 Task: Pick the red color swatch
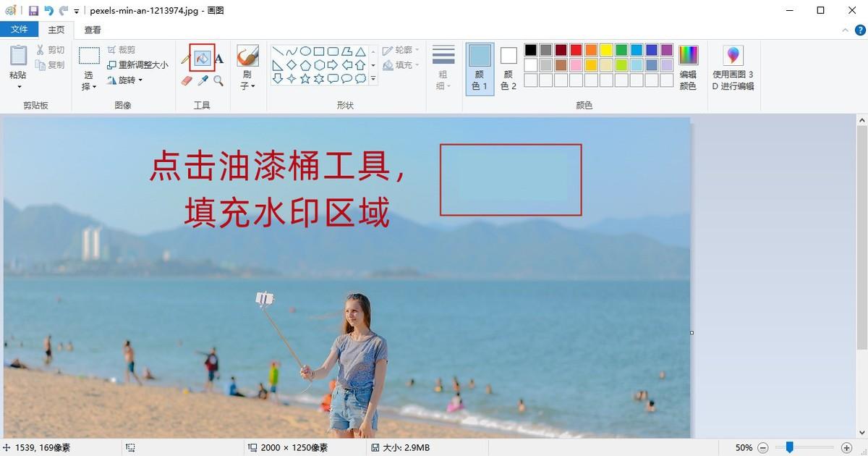[576, 50]
